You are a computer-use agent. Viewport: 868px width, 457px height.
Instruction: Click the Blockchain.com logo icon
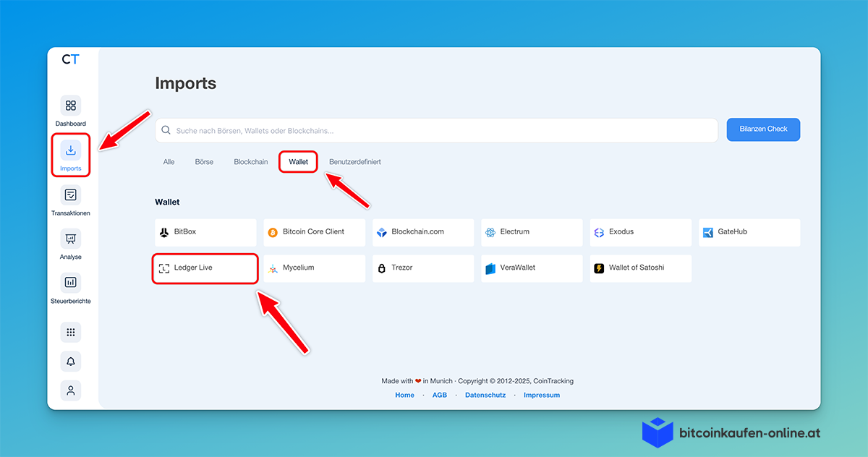[381, 232]
